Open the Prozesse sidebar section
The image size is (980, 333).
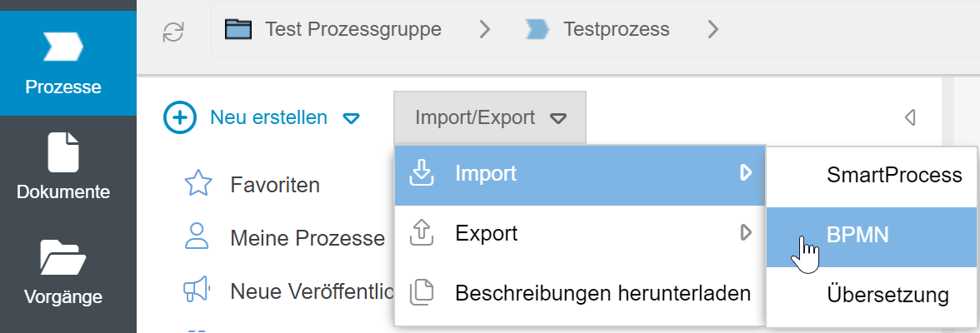tap(63, 63)
